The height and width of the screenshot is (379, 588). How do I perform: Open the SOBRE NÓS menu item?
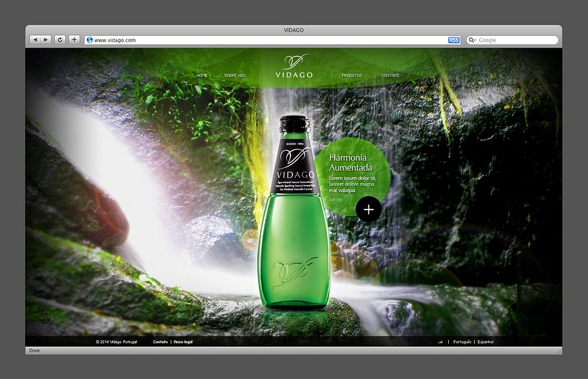coord(234,75)
